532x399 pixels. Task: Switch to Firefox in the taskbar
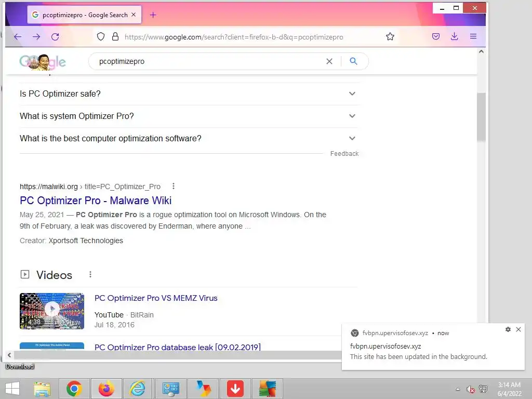[107, 389]
